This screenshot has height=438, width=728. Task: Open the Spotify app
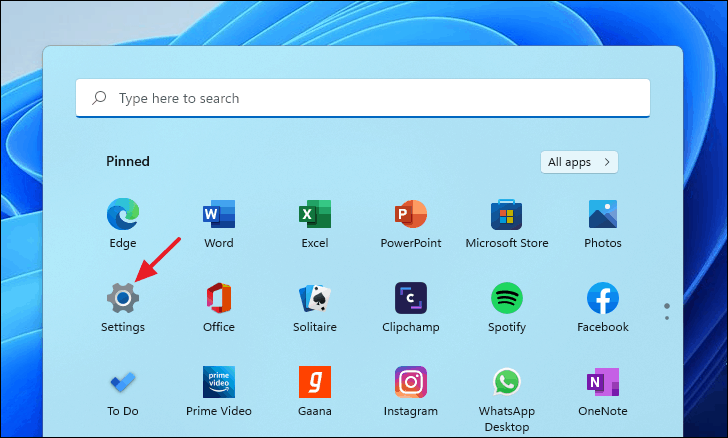pos(507,298)
